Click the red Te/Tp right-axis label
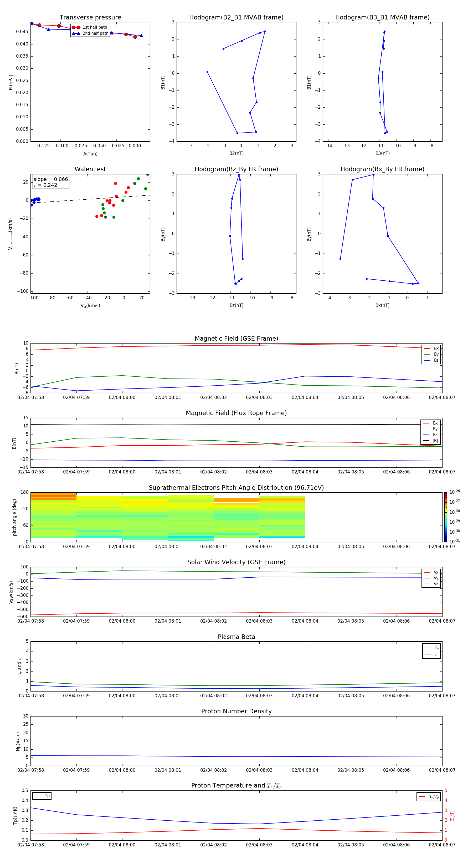Viewport: 473px width, 868px height. (x=453, y=815)
